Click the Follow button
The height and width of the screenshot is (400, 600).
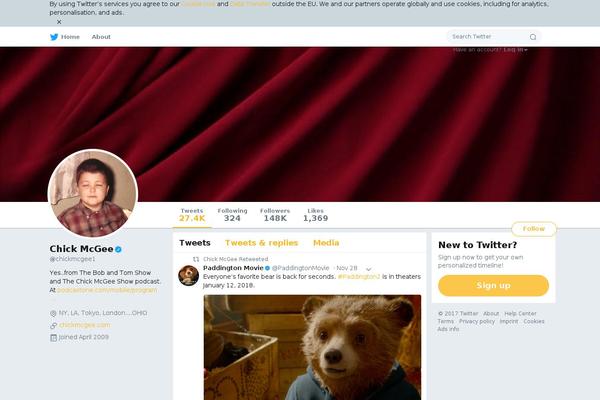[x=533, y=229]
